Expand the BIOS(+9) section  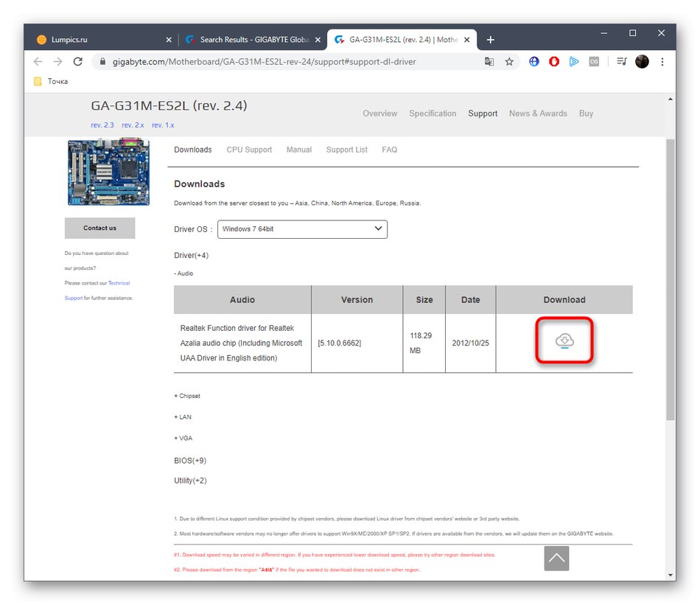coord(190,461)
